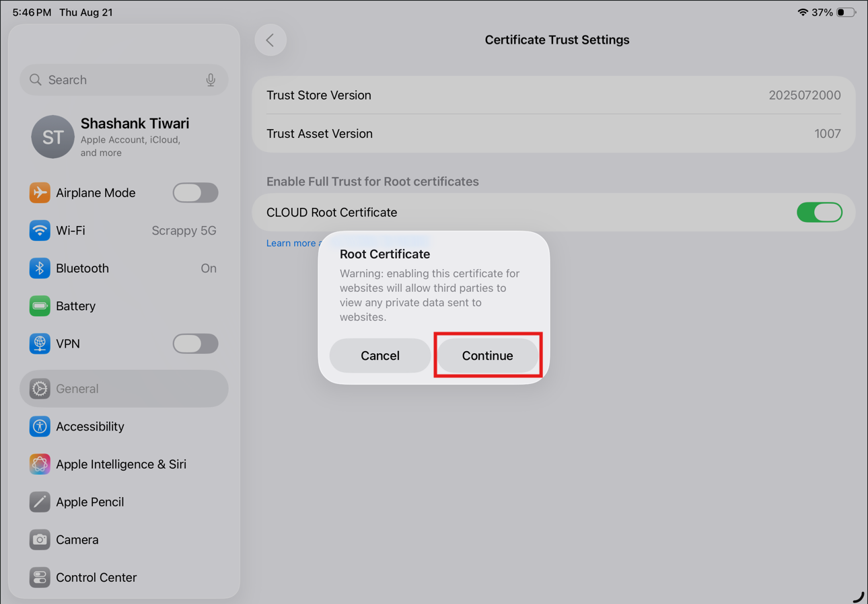Screen dimensions: 868x604
Task: Tap the Bluetooth On status text
Action: pyautogui.click(x=209, y=268)
